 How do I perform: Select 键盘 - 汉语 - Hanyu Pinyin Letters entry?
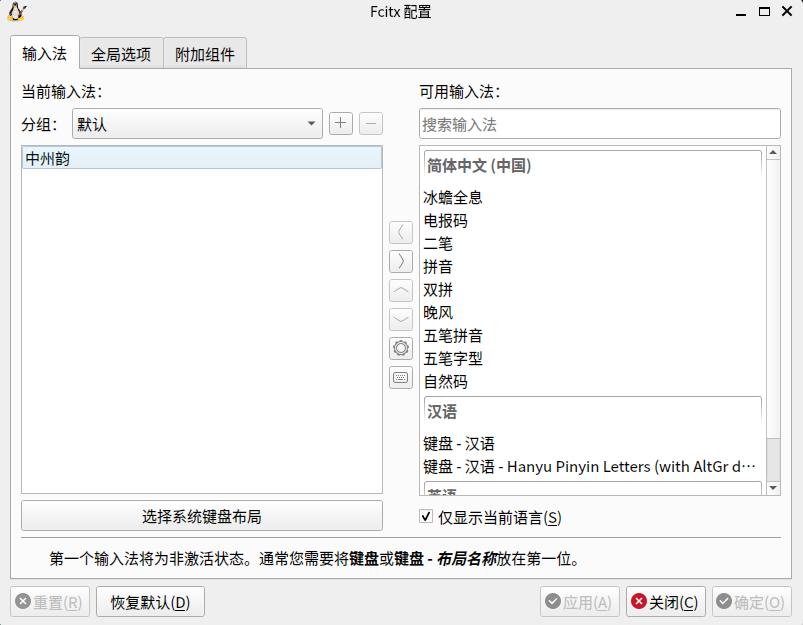coord(593,467)
